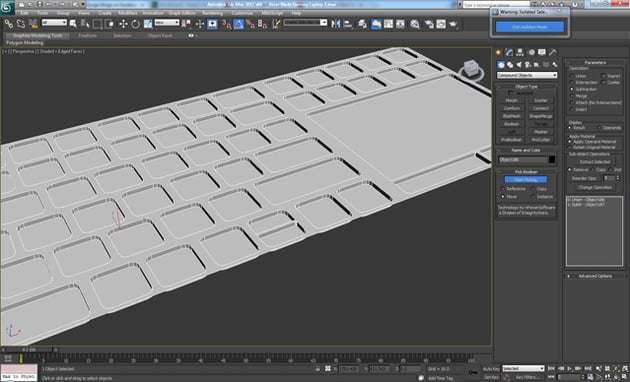Choose the Reference radio under Pick Boolean
The height and width of the screenshot is (382, 630).
[x=503, y=189]
